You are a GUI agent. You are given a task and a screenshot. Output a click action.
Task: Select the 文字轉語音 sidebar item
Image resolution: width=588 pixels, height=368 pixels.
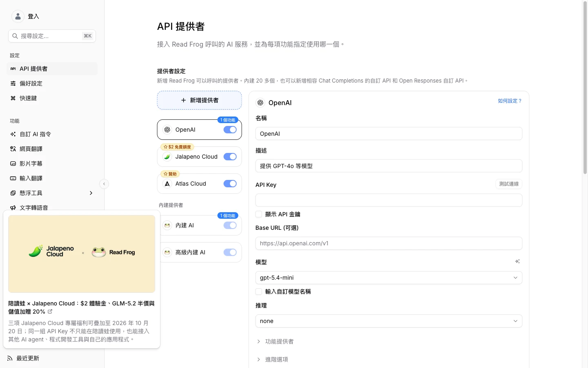pos(52,207)
